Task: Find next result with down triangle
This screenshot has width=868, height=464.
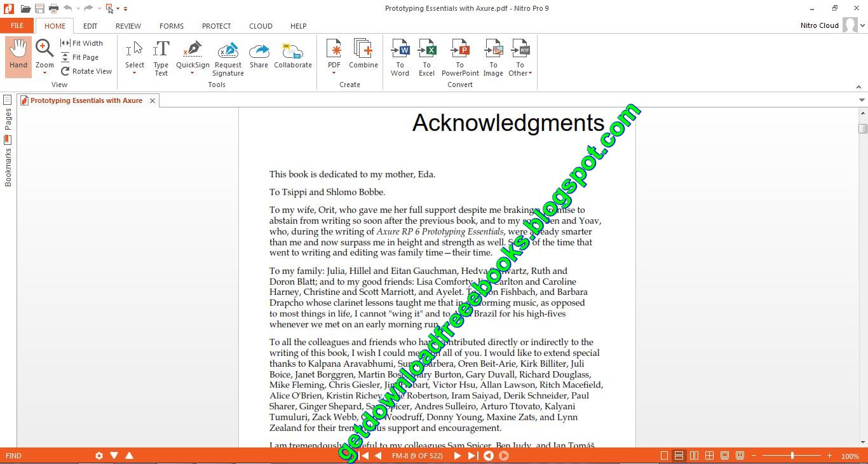Action: (x=114, y=456)
